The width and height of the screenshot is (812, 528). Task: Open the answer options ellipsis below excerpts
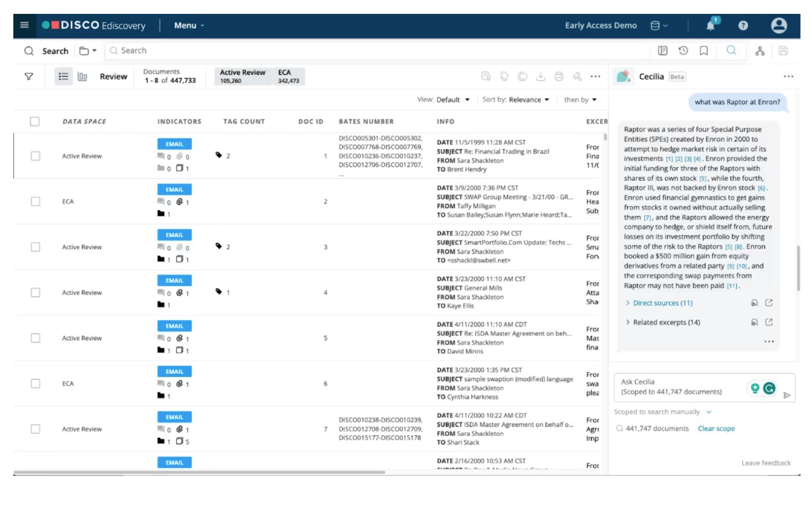click(x=769, y=341)
